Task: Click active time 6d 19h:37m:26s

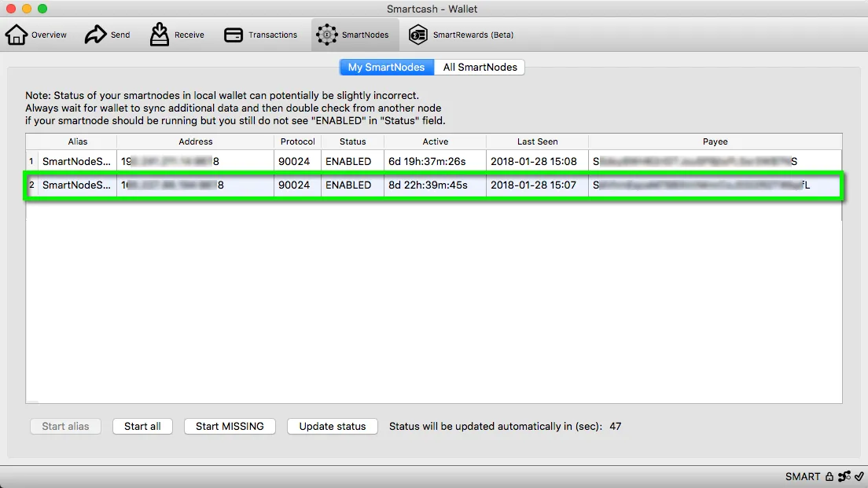Action: [x=427, y=162]
